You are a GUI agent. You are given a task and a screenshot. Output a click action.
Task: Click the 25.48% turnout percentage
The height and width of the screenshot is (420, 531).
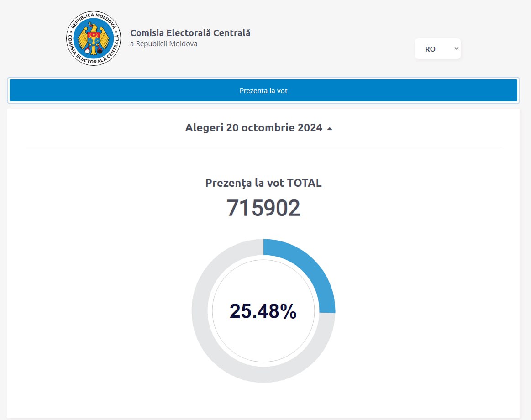coord(263,311)
